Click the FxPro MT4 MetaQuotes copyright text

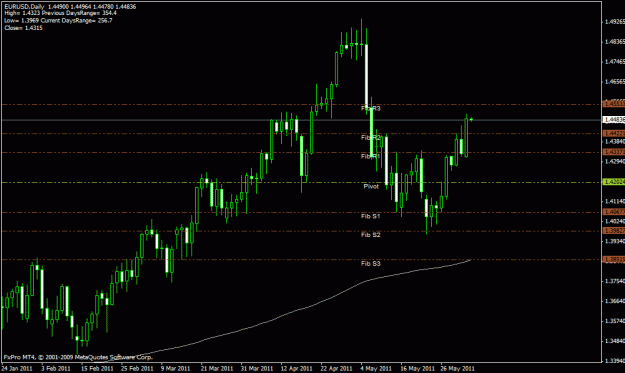coord(79,357)
